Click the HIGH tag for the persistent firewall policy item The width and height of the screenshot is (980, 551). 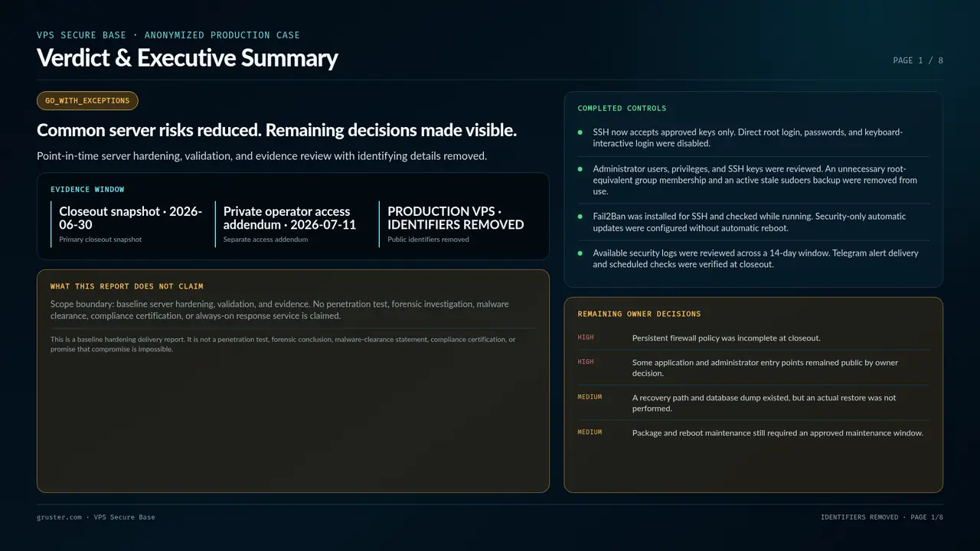(586, 337)
